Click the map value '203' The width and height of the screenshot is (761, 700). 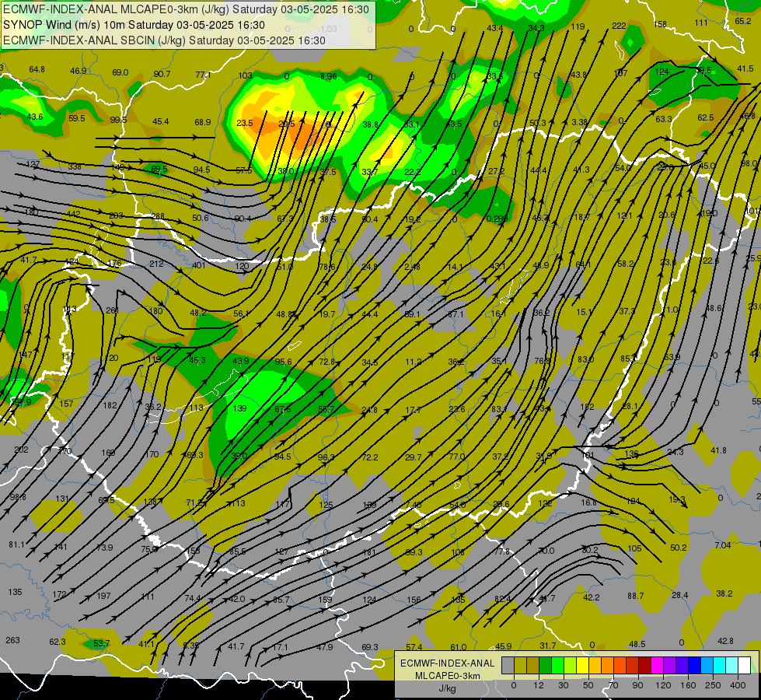pos(116,215)
